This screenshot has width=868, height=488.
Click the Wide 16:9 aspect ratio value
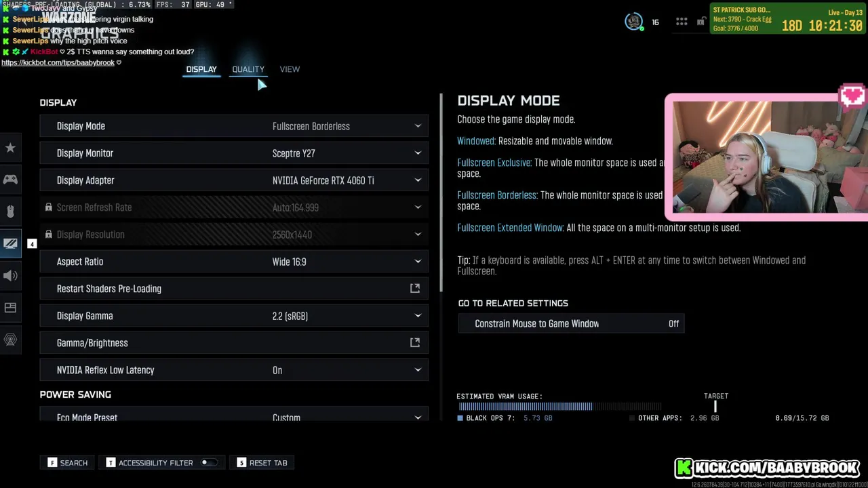(x=289, y=262)
